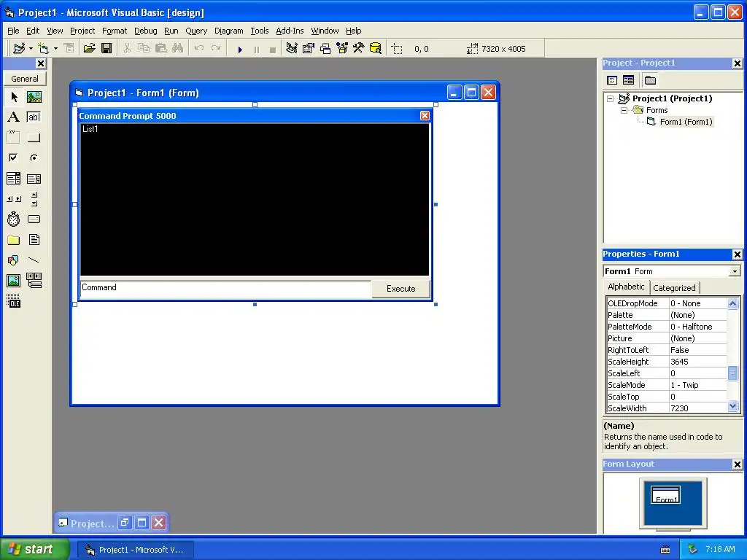Select the OLE container tool
This screenshot has width=747, height=560.
(14, 301)
